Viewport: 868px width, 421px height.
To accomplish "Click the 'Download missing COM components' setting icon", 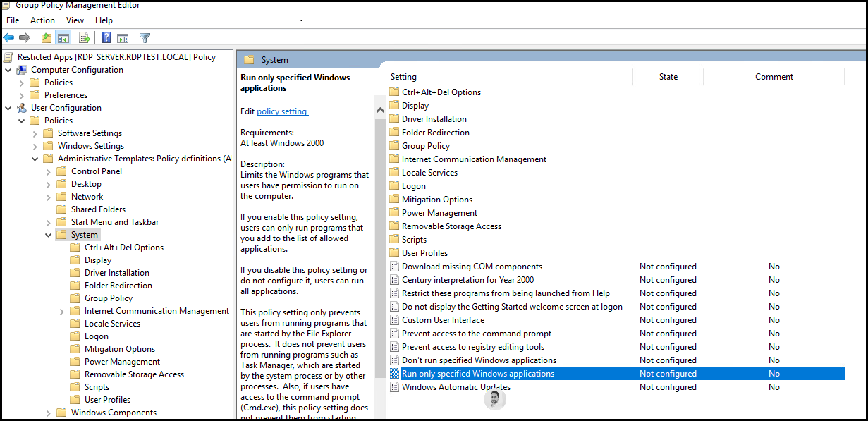I will coord(394,267).
